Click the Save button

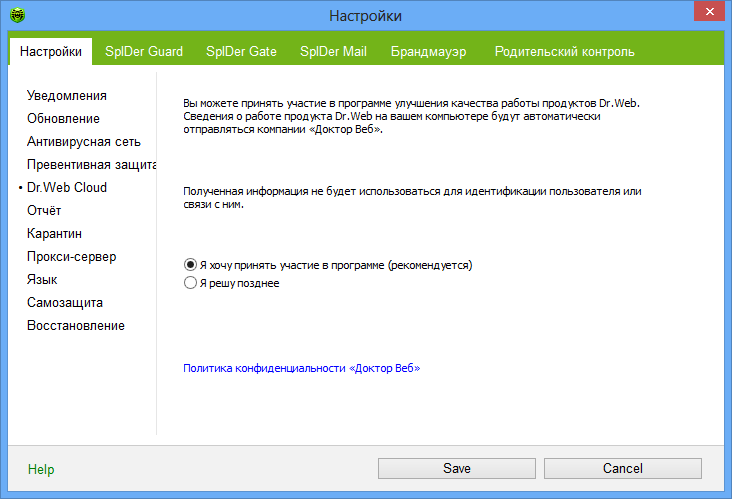pyautogui.click(x=457, y=468)
